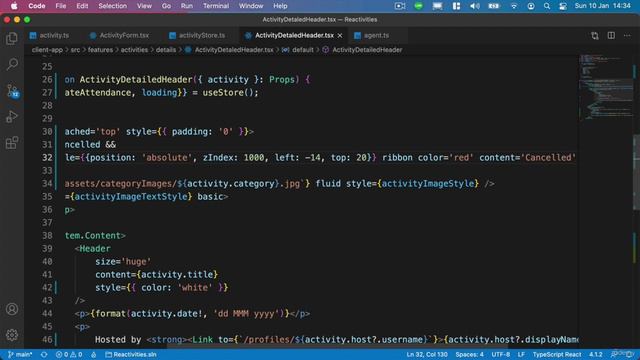Click the Wi-Fi menu bar icon
This screenshot has width=640, height=360.
tap(514, 6)
